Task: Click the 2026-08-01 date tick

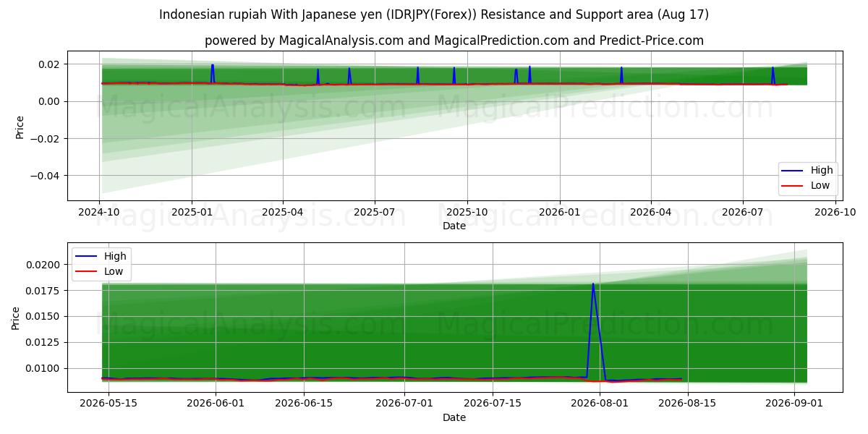Action: pyautogui.click(x=600, y=404)
